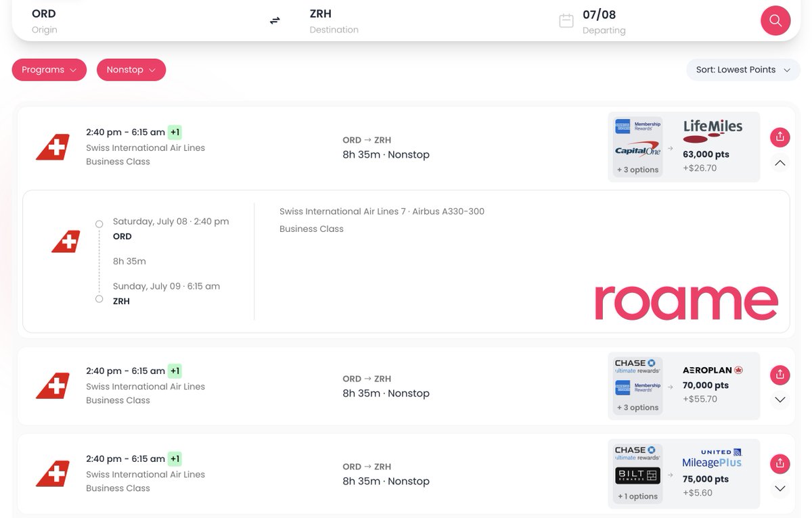Share the LifeMiles 63,000 pts result

[780, 137]
